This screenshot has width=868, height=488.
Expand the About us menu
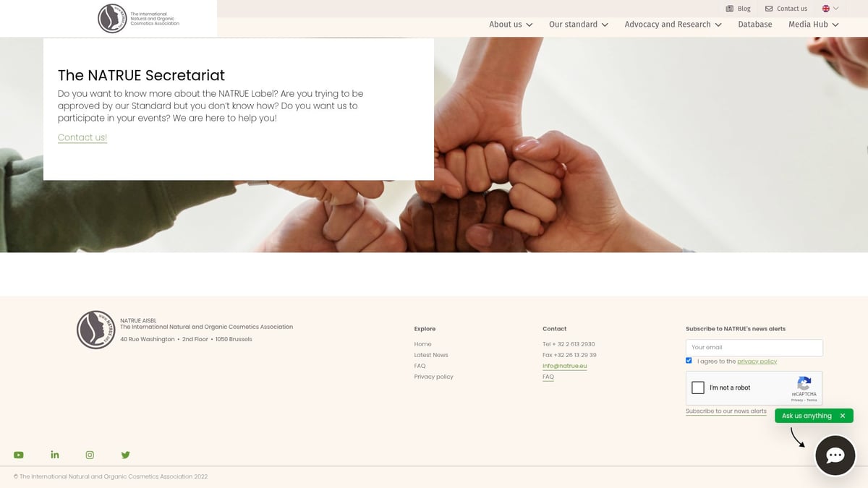511,25
